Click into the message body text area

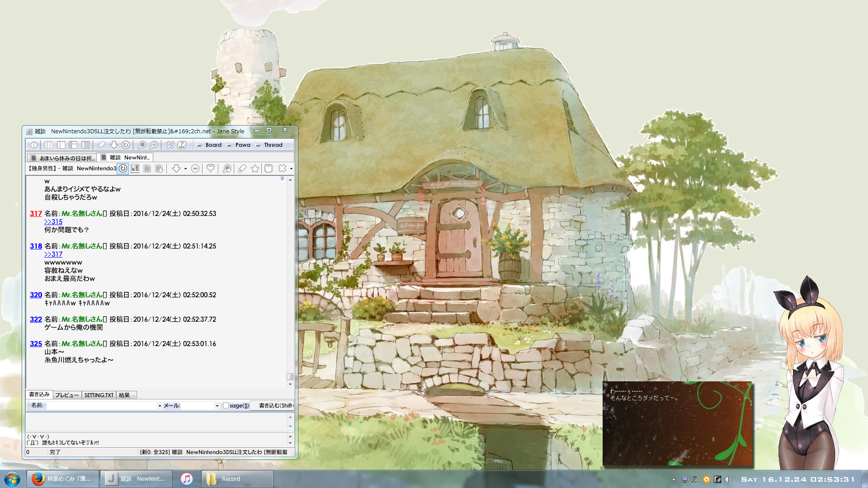[156, 422]
